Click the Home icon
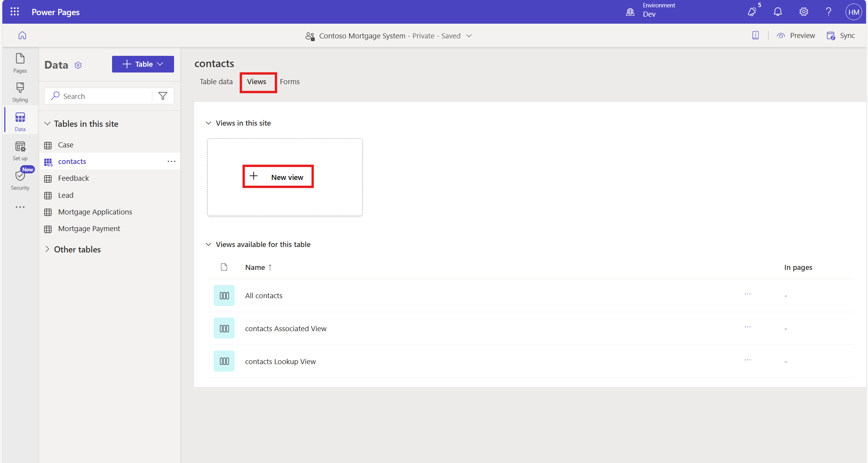868x463 pixels. pos(22,36)
